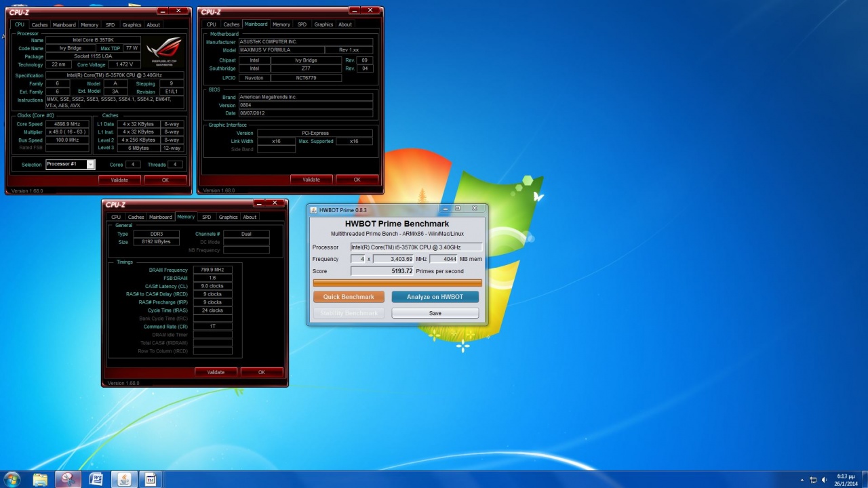The image size is (868, 488).
Task: Open SPD tab in the Memory window
Action: [x=206, y=217]
